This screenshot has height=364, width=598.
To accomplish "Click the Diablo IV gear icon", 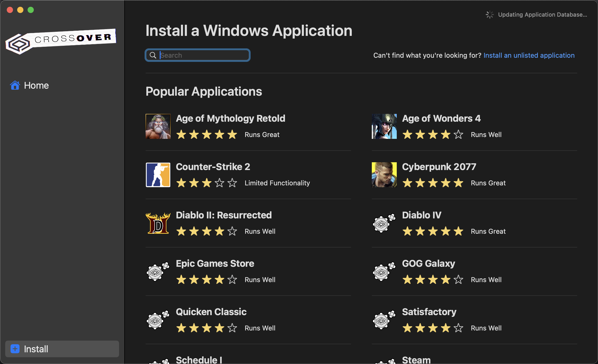I will pos(384,223).
